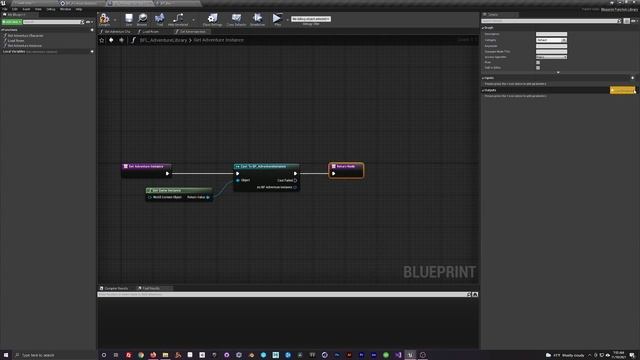Click the Description input field

(x=551, y=34)
